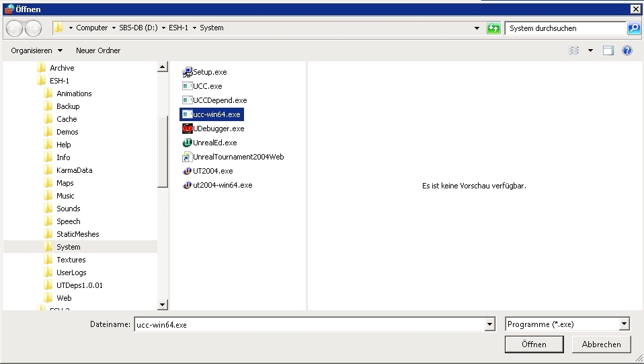The width and height of the screenshot is (644, 364).
Task: Select Web folder in tree
Action: click(x=64, y=297)
